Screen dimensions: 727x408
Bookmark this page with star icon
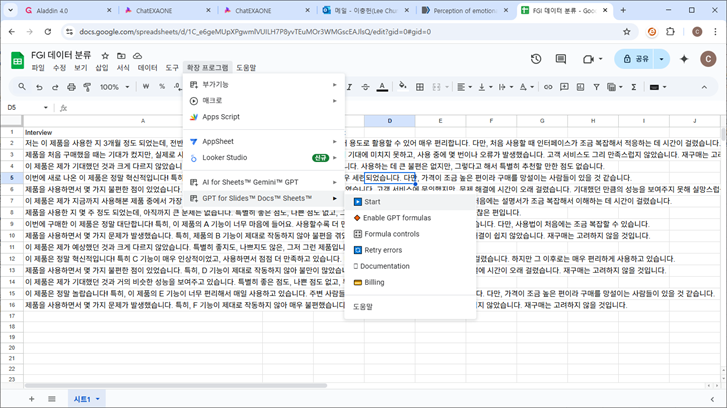click(627, 32)
